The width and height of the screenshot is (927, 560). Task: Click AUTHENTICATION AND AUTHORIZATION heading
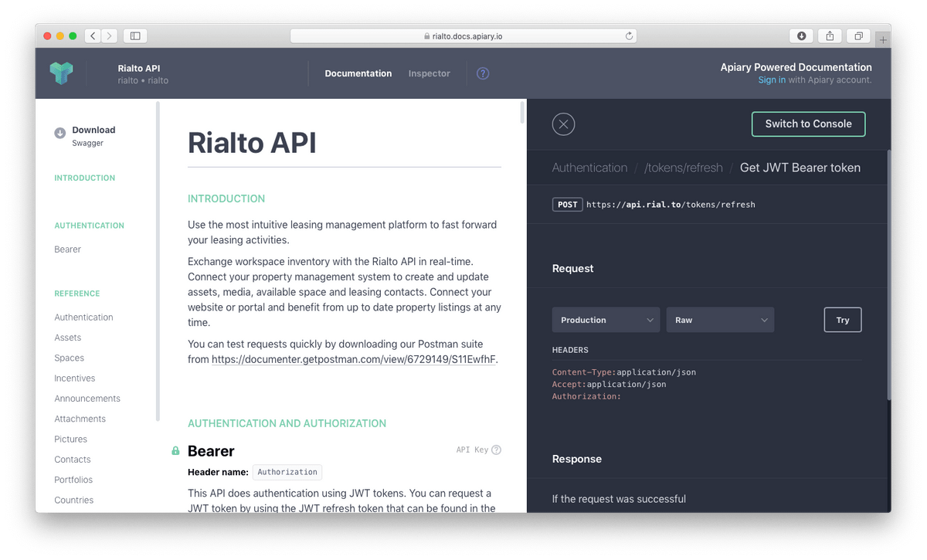click(x=287, y=423)
